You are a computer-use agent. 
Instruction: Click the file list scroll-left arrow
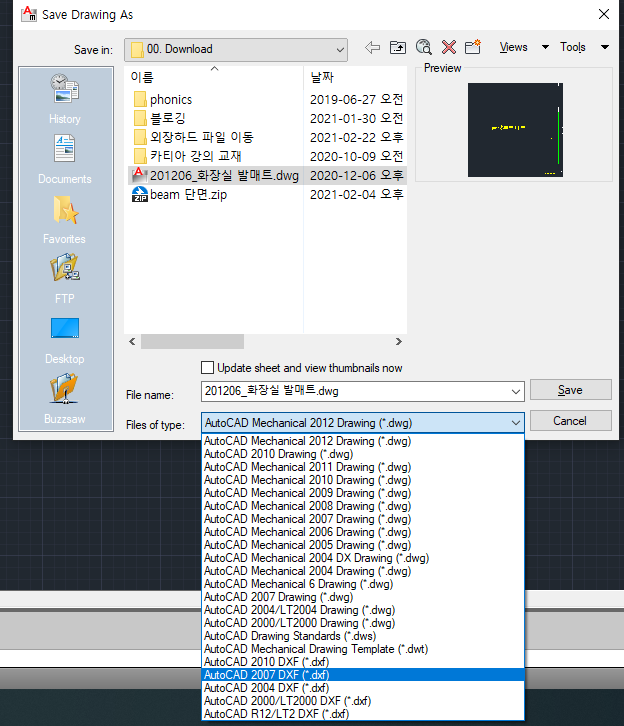click(132, 342)
